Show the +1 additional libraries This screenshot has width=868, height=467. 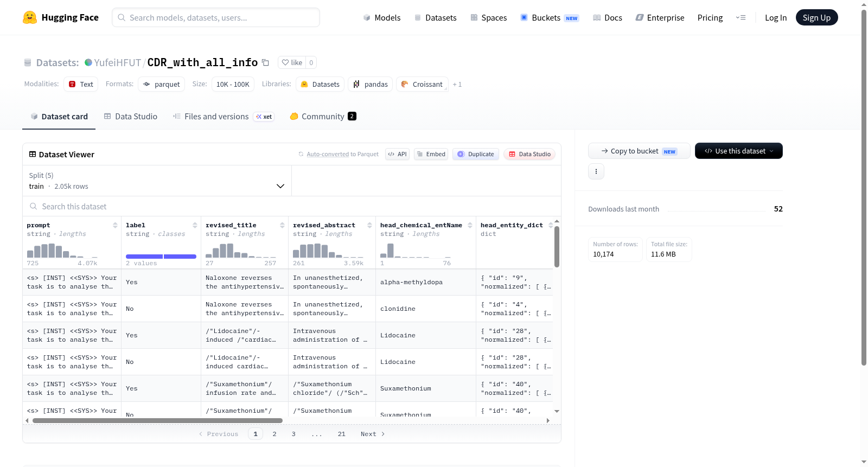click(x=457, y=84)
